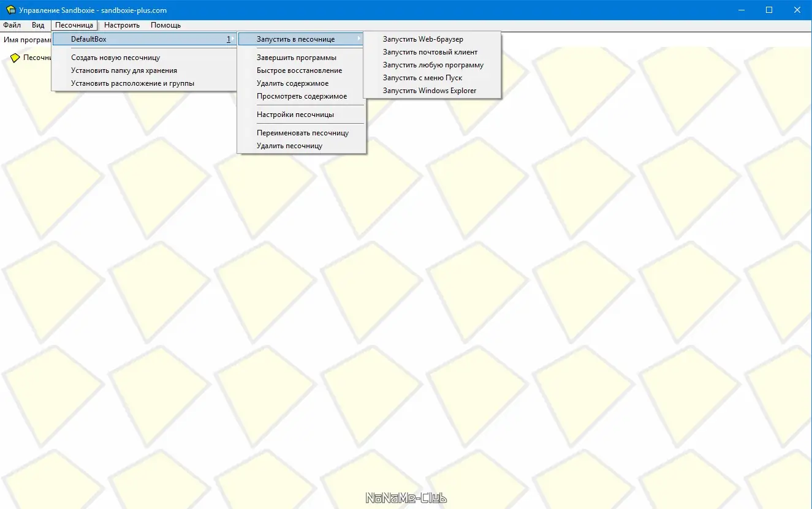Choose Завершить программы

point(302,58)
